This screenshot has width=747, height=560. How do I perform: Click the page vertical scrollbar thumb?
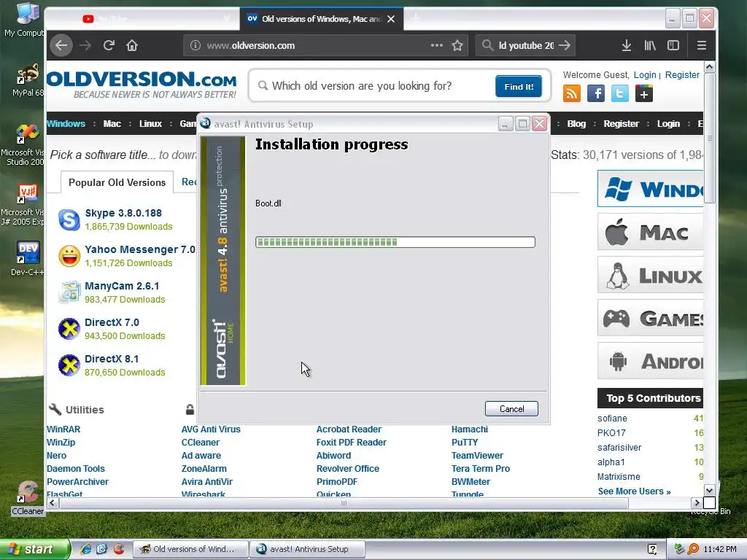click(x=709, y=138)
